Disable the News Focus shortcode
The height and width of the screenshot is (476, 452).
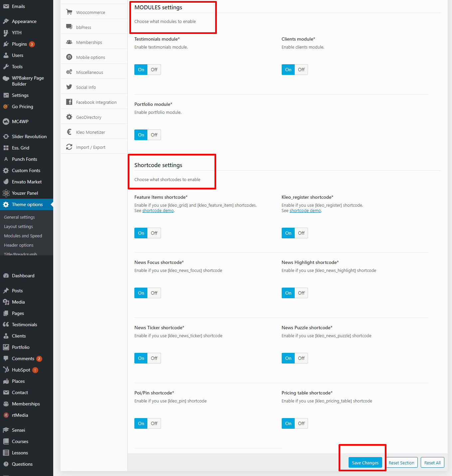(x=154, y=293)
